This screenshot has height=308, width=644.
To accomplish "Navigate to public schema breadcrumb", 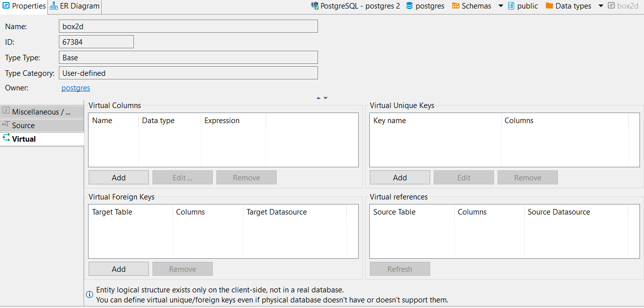I will 527,6.
